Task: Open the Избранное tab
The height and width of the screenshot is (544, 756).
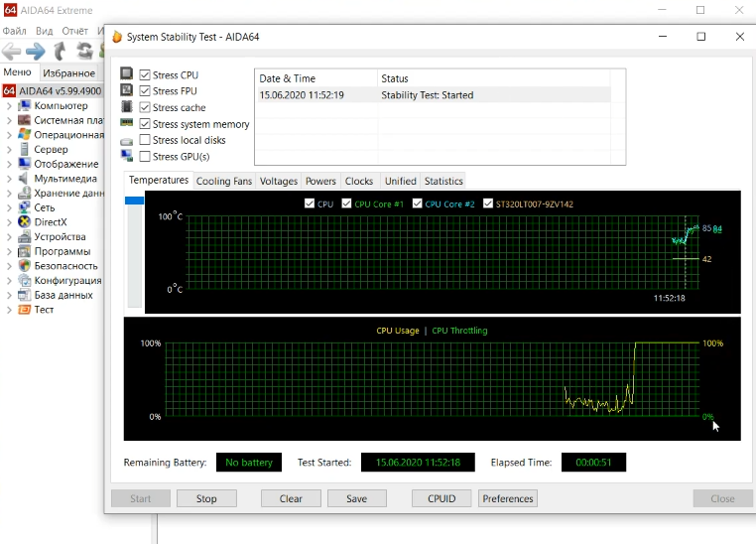Action: tap(68, 73)
